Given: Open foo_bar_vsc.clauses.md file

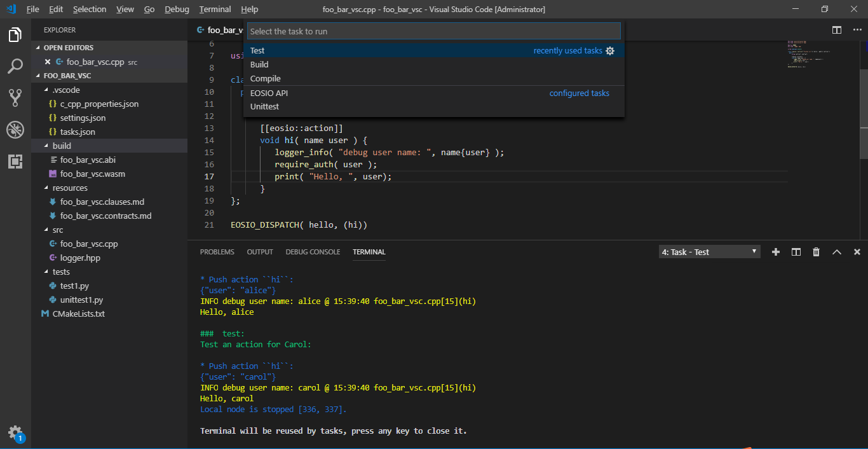Looking at the screenshot, I should (x=109, y=202).
